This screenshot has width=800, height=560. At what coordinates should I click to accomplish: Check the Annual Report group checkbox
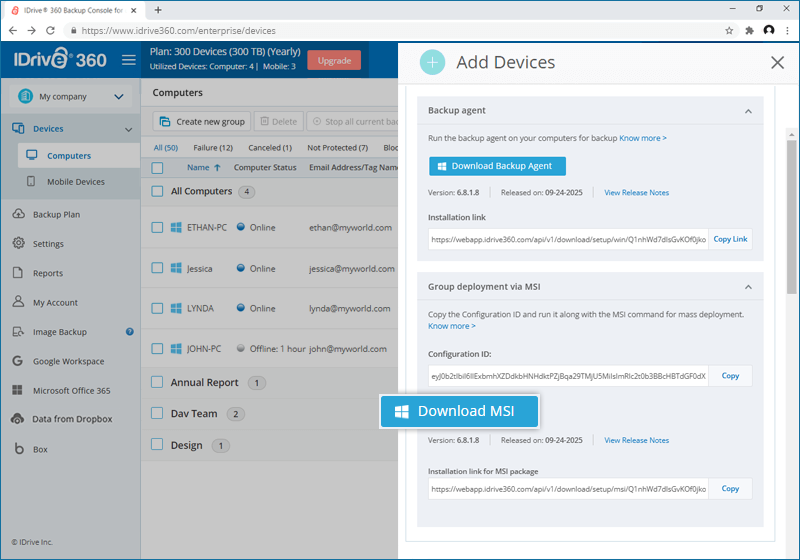[x=157, y=382]
